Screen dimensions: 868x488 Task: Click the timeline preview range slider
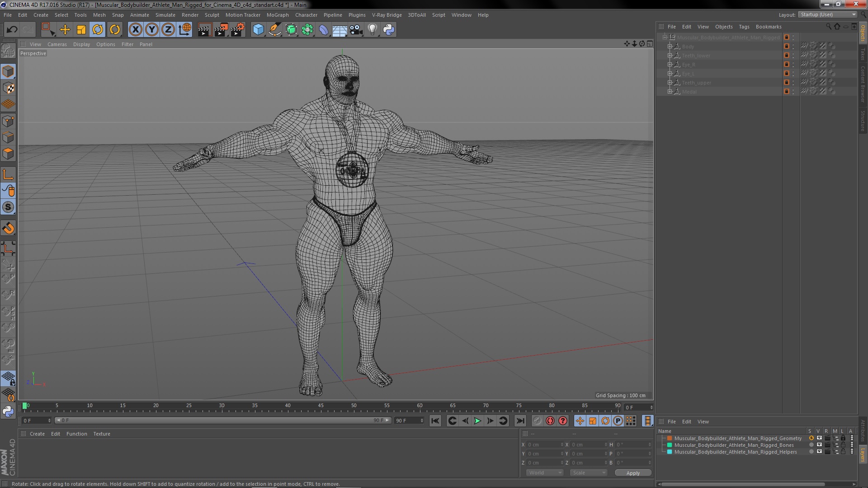(222, 420)
